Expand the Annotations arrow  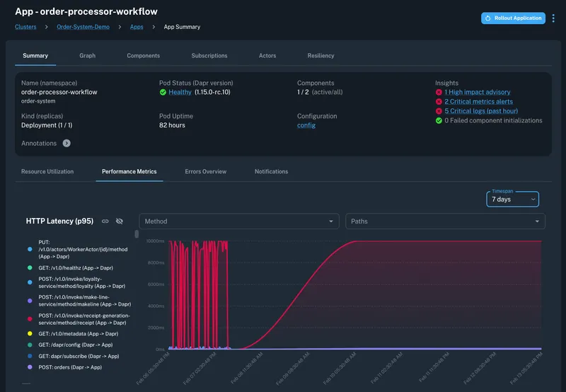click(67, 143)
